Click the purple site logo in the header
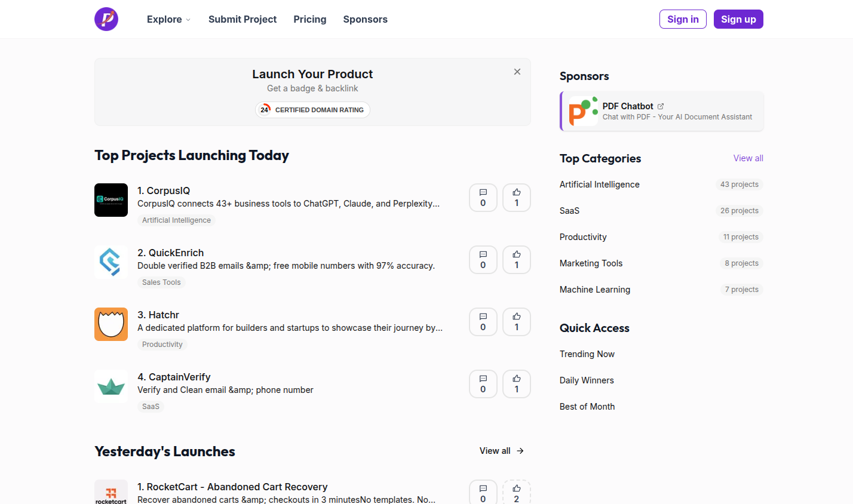853x504 pixels. [106, 19]
